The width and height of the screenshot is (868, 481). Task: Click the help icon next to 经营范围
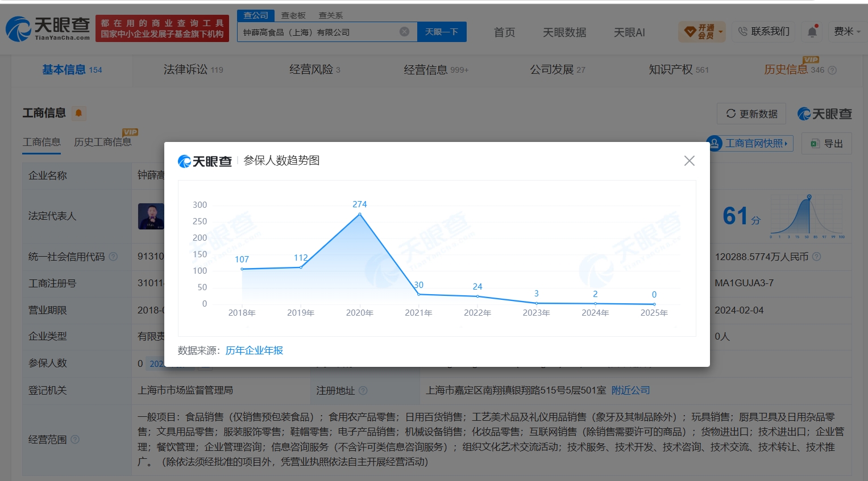click(x=75, y=440)
